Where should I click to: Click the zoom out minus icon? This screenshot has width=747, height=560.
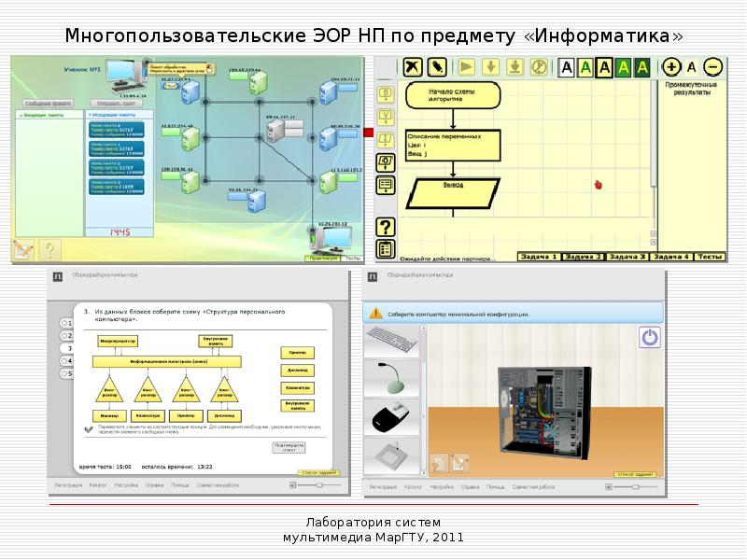(712, 67)
